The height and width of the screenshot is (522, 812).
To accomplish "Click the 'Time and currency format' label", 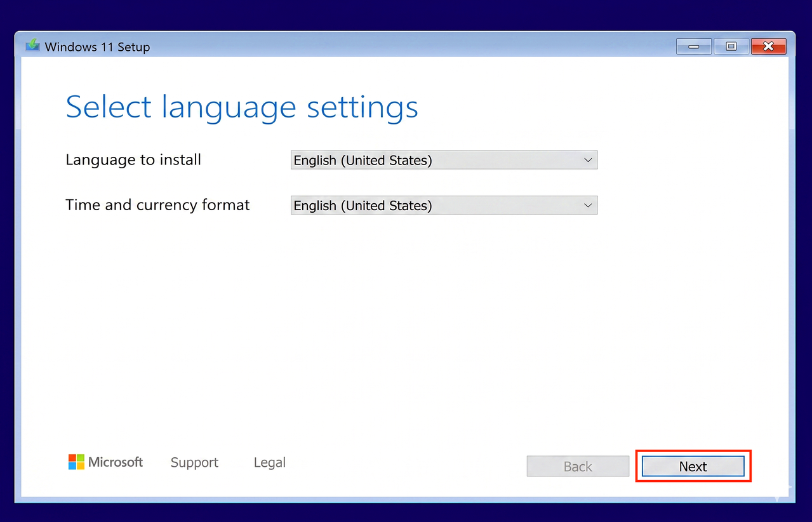I will pos(157,204).
